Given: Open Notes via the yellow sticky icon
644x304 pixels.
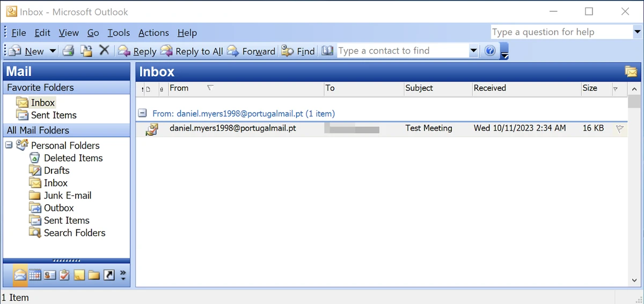Looking at the screenshot, I should (79, 275).
